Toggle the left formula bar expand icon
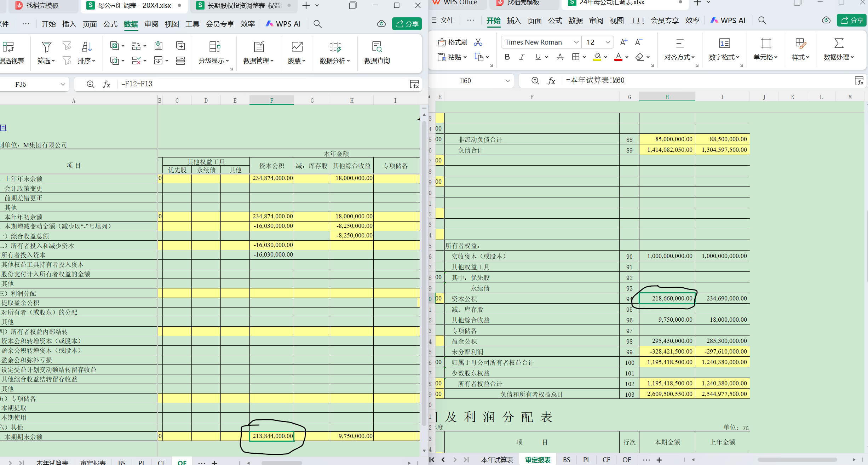Screen dimensions: 868x465 pos(414,84)
